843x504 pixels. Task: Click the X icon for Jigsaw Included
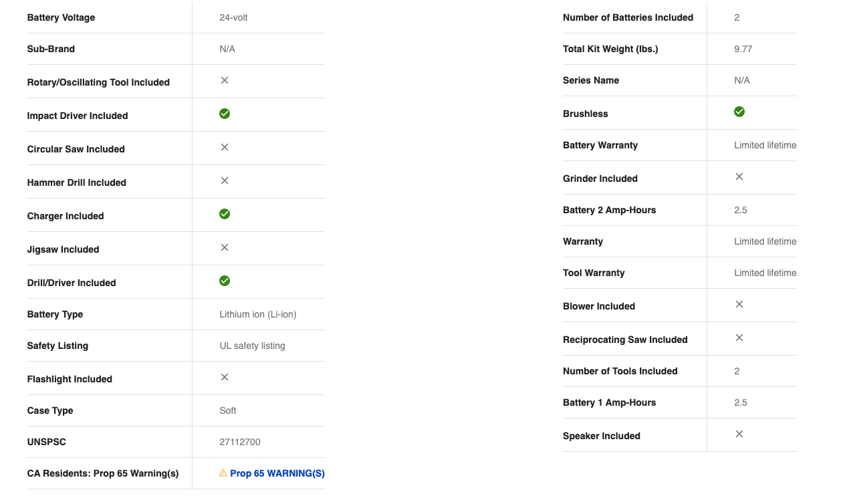[x=225, y=247]
